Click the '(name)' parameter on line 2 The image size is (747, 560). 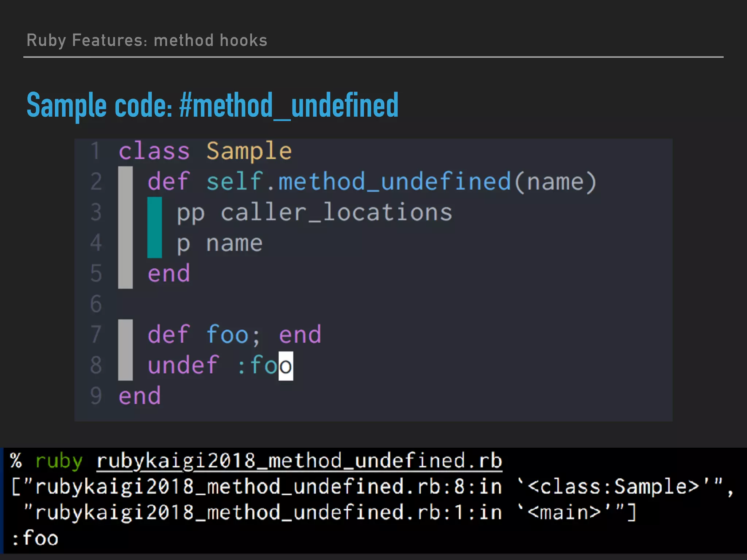pyautogui.click(x=555, y=182)
